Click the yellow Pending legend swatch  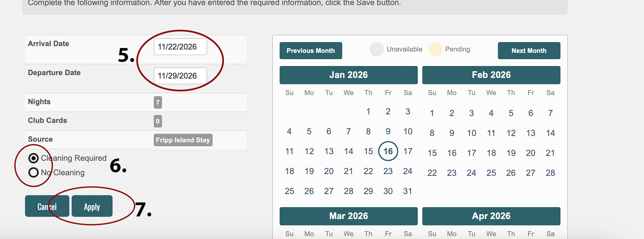pos(435,49)
